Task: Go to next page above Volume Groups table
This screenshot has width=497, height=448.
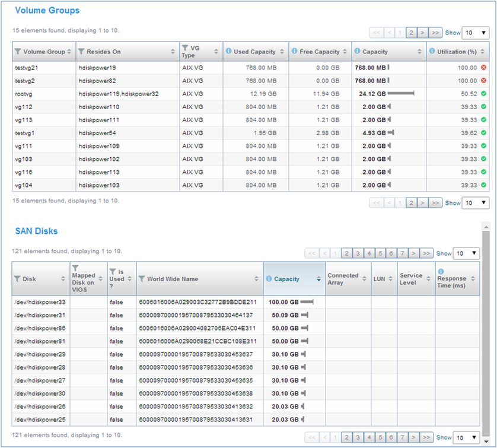Action: click(x=422, y=33)
